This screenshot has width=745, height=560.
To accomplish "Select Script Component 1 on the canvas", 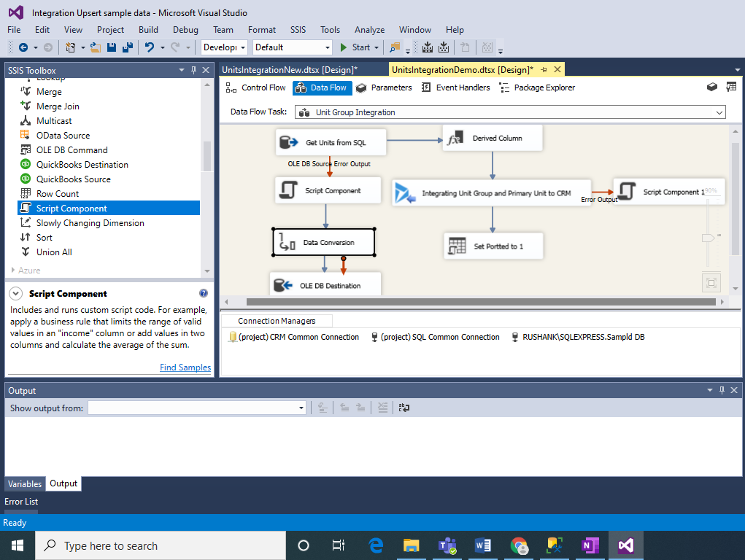I will 669,192.
